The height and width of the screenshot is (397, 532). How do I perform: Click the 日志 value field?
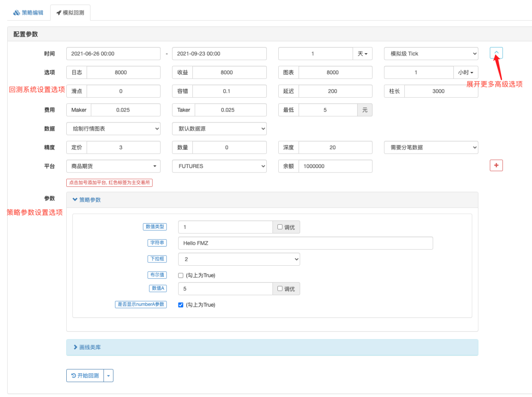tap(124, 72)
